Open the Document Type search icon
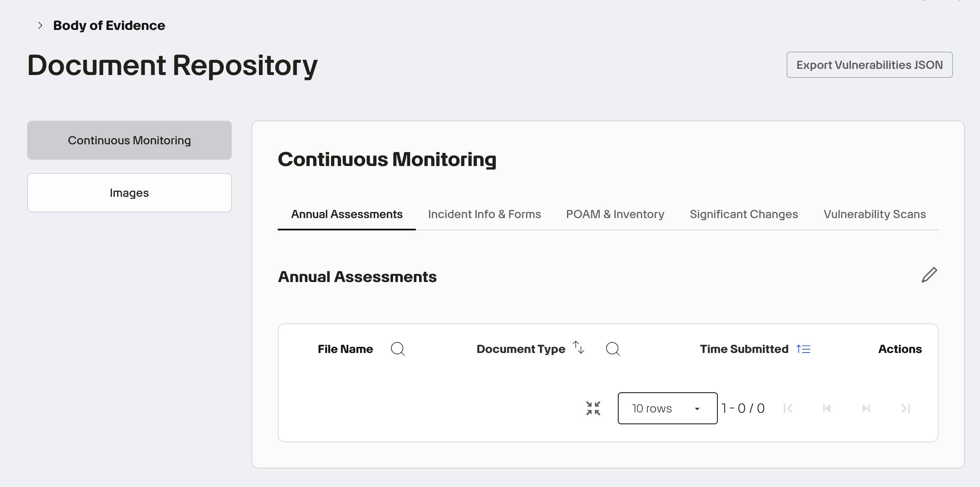This screenshot has width=980, height=487. pyautogui.click(x=612, y=349)
